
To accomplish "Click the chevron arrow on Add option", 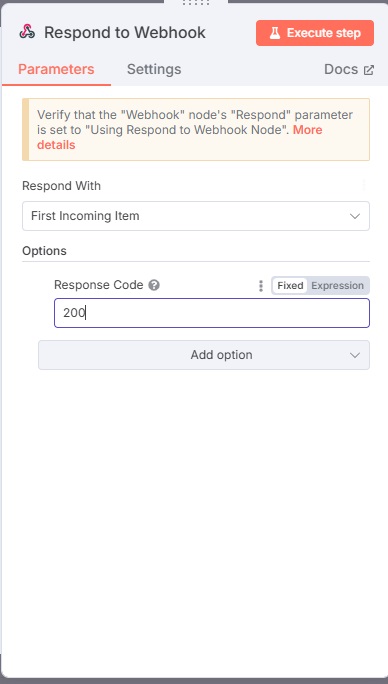I will [x=355, y=355].
